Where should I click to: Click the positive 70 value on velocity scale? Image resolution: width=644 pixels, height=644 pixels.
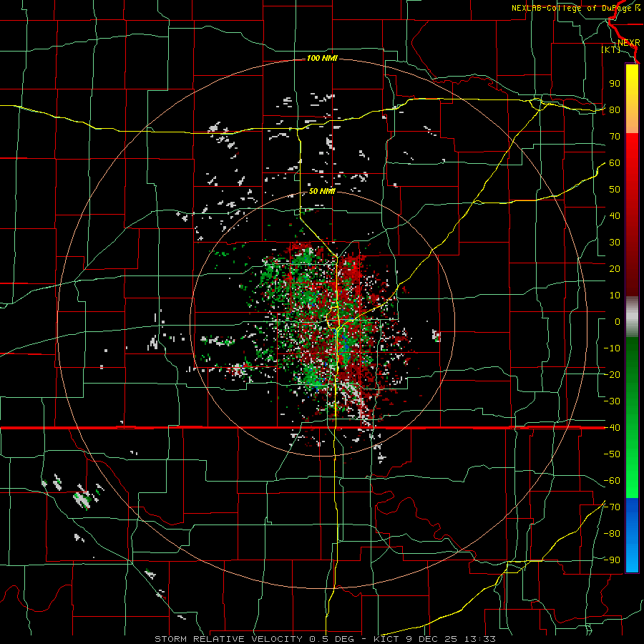pyautogui.click(x=615, y=137)
